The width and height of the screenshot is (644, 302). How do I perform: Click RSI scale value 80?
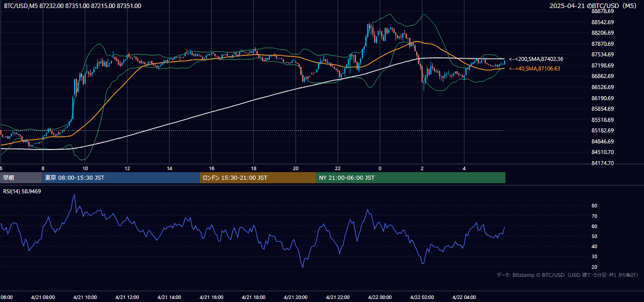click(x=594, y=206)
